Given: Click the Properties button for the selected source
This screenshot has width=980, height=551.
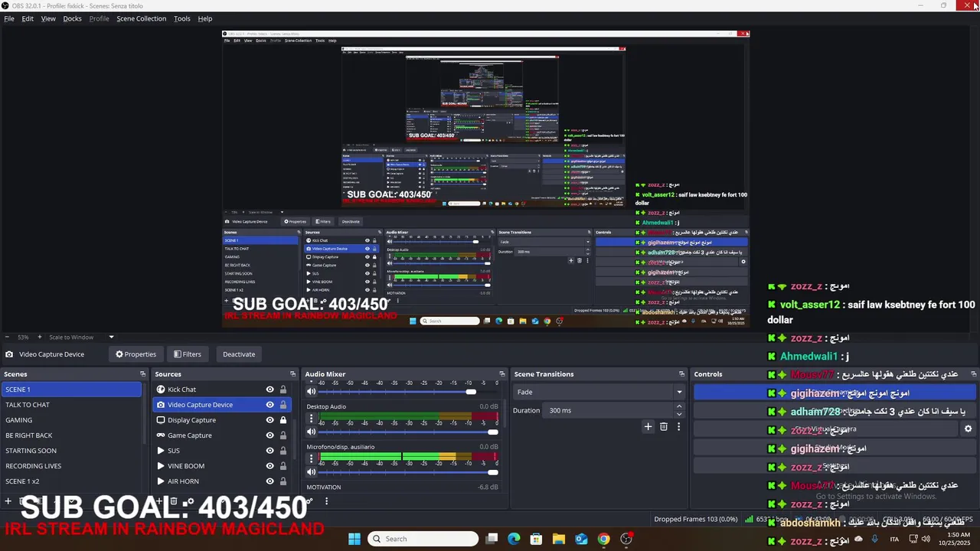Looking at the screenshot, I should coord(136,354).
